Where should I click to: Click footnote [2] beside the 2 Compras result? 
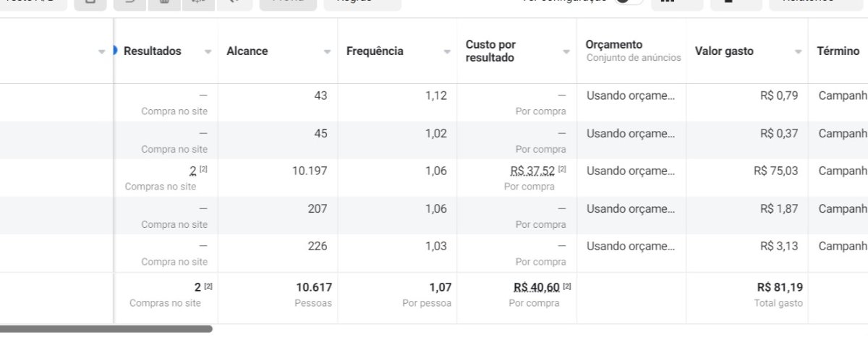point(204,169)
